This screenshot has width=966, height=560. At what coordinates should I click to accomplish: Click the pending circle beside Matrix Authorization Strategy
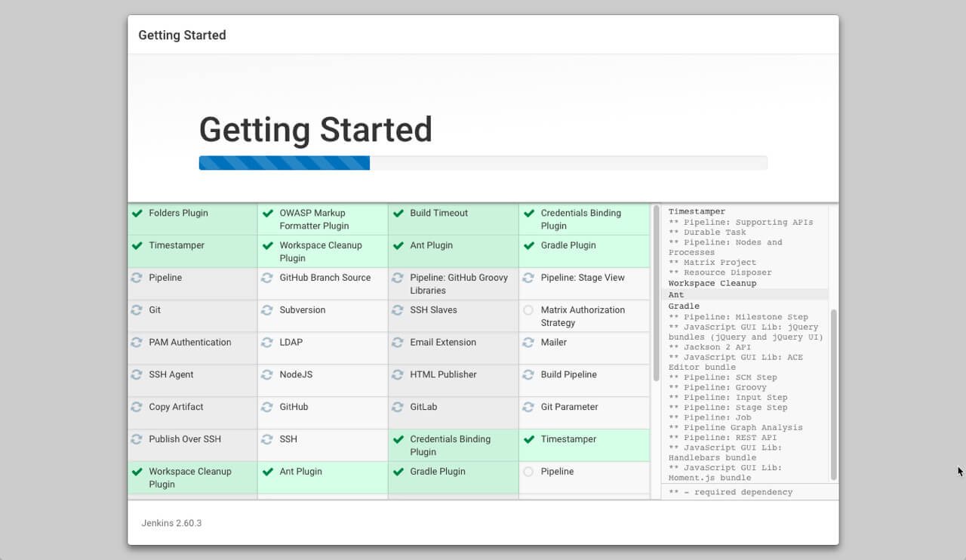tap(528, 310)
